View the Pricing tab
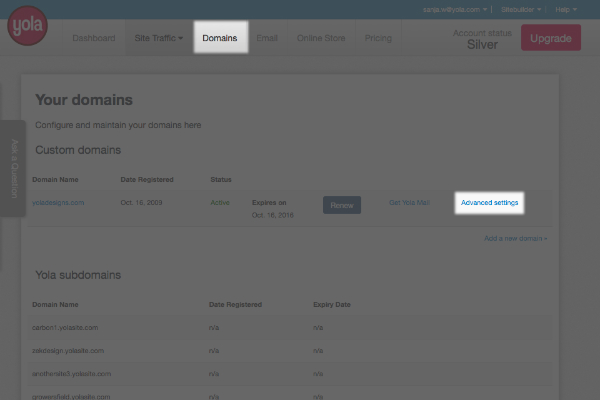This screenshot has height=400, width=600. [378, 38]
